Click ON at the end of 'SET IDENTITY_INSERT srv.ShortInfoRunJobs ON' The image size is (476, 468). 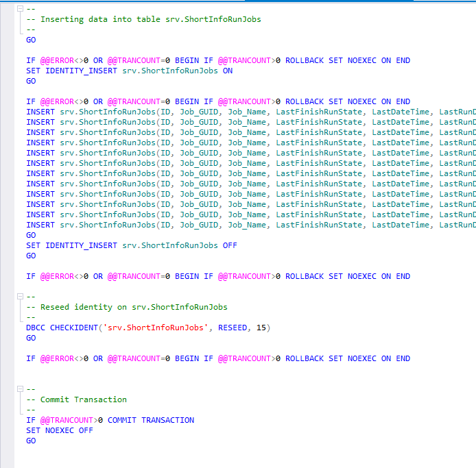[228, 71]
